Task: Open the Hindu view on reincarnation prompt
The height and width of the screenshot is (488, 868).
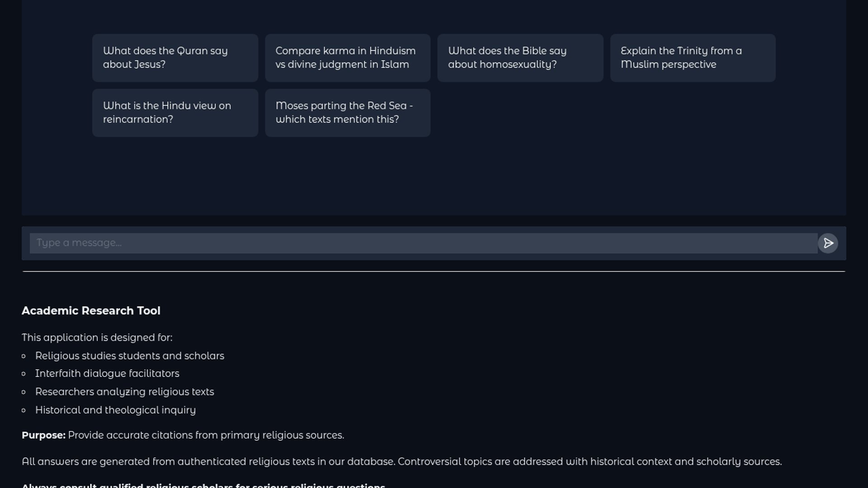Action: tap(175, 113)
